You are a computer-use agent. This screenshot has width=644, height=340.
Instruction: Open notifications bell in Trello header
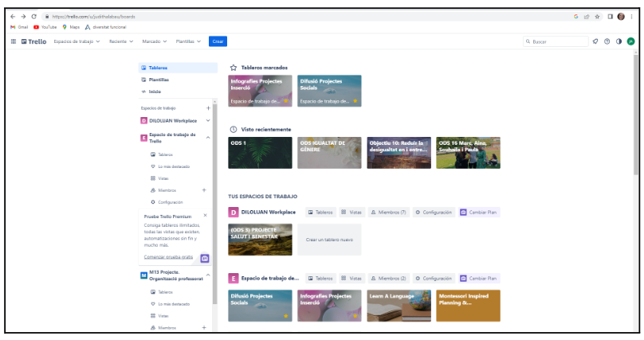595,41
